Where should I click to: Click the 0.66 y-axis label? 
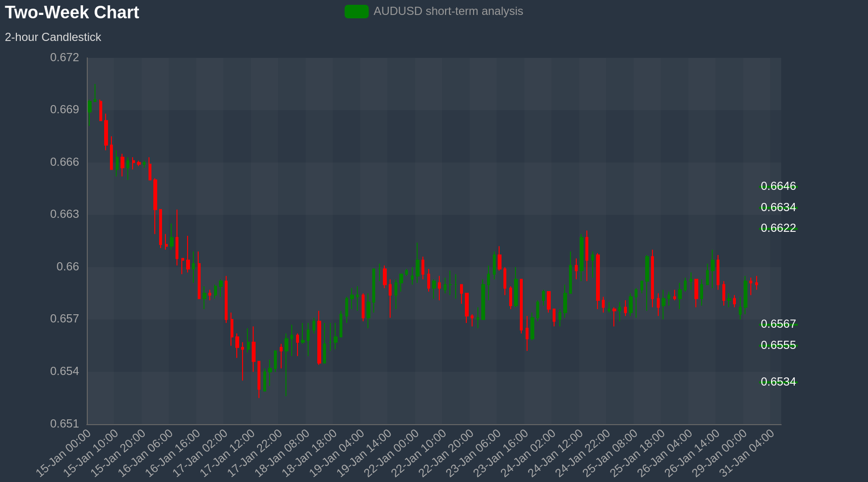[68, 267]
